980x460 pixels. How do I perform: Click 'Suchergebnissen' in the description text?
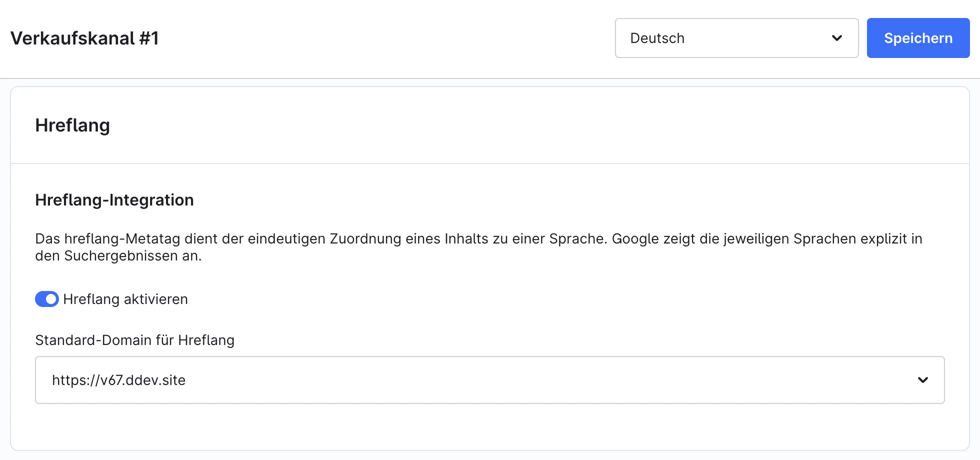pos(121,256)
